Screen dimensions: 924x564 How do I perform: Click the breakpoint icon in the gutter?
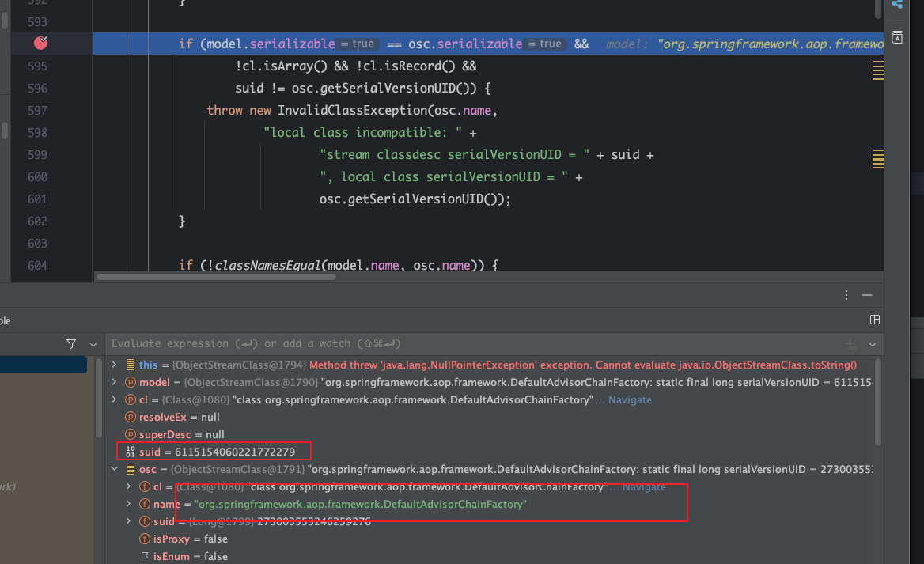[41, 44]
